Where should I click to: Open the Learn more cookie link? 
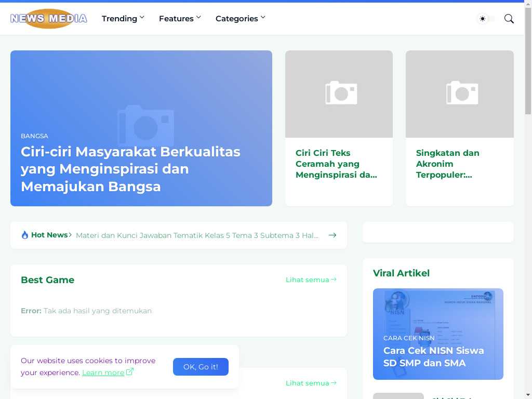point(103,373)
